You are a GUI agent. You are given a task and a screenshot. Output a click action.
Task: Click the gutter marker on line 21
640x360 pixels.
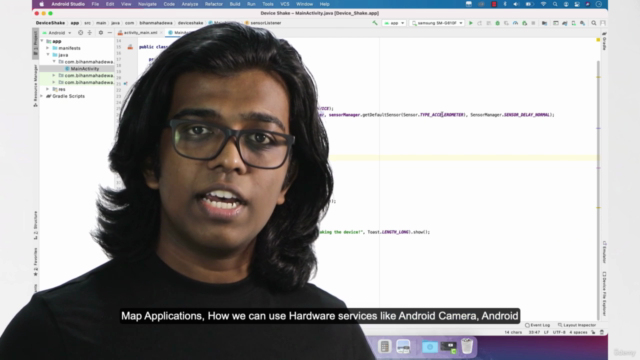click(x=126, y=84)
